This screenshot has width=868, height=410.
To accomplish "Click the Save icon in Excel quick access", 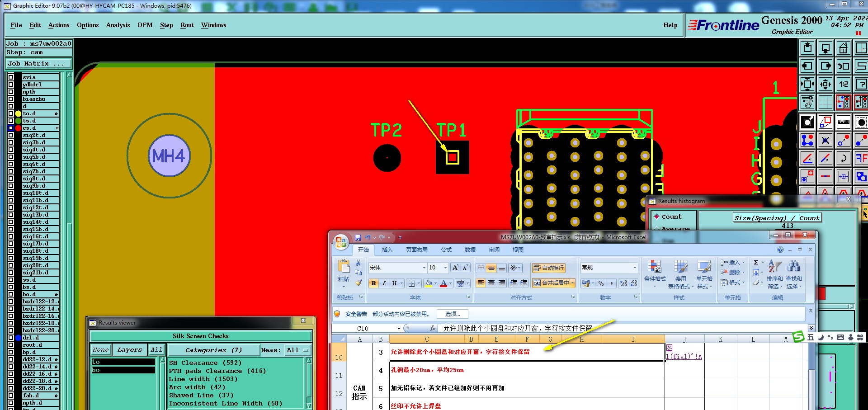I will [x=358, y=237].
